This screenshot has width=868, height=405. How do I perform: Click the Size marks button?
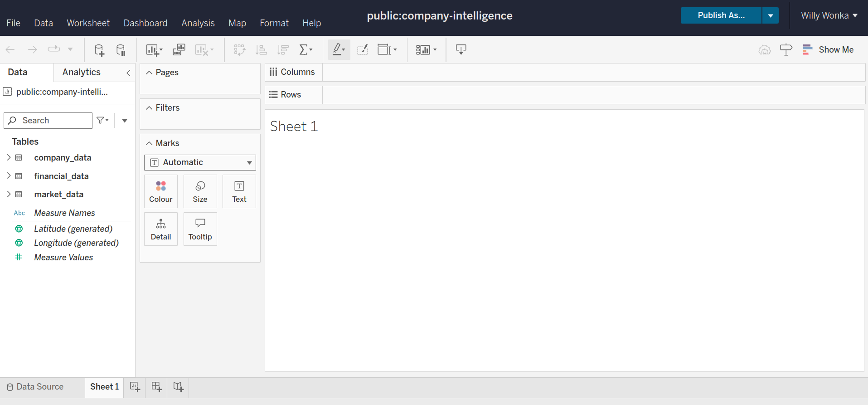point(200,191)
